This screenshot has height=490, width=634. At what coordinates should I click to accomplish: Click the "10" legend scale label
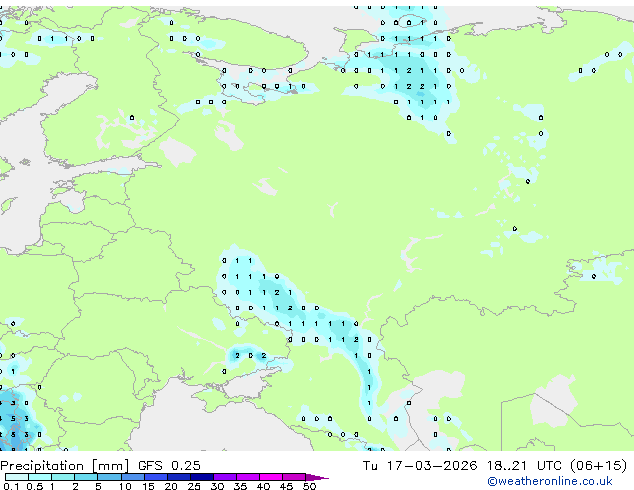pos(125,486)
